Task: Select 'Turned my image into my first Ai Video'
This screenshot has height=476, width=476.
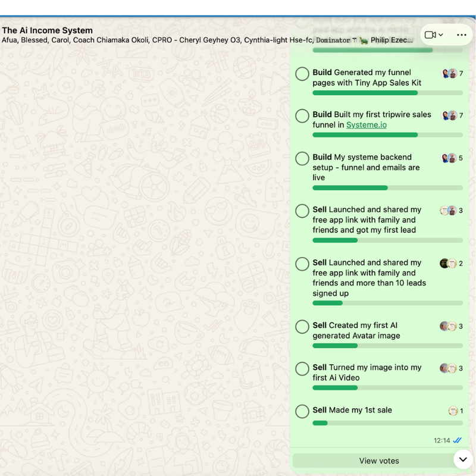Action: pyautogui.click(x=302, y=368)
